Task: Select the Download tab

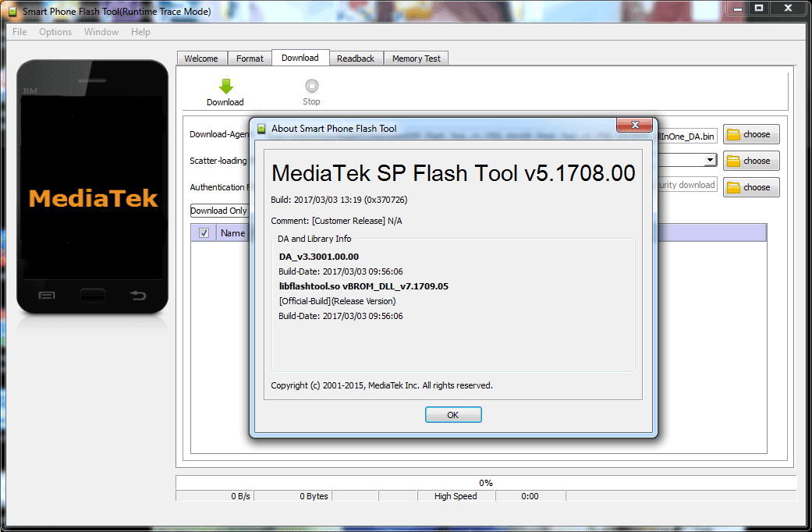Action: (300, 58)
